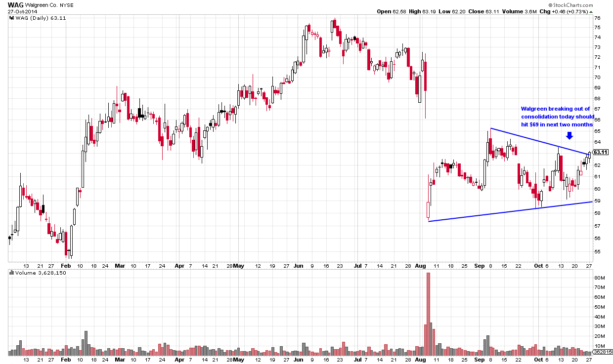
Task: Click the Feb label on the price chart date axis
Action: pyautogui.click(x=66, y=265)
